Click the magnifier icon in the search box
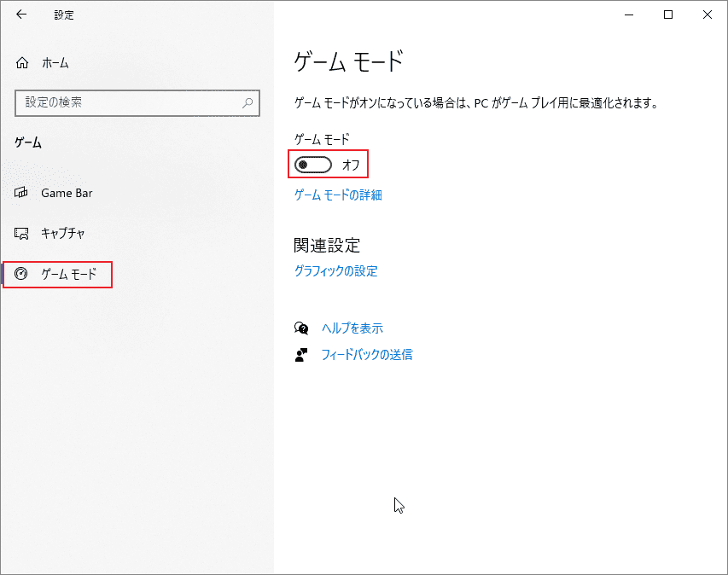Viewport: 728px width, 575px height. [247, 102]
